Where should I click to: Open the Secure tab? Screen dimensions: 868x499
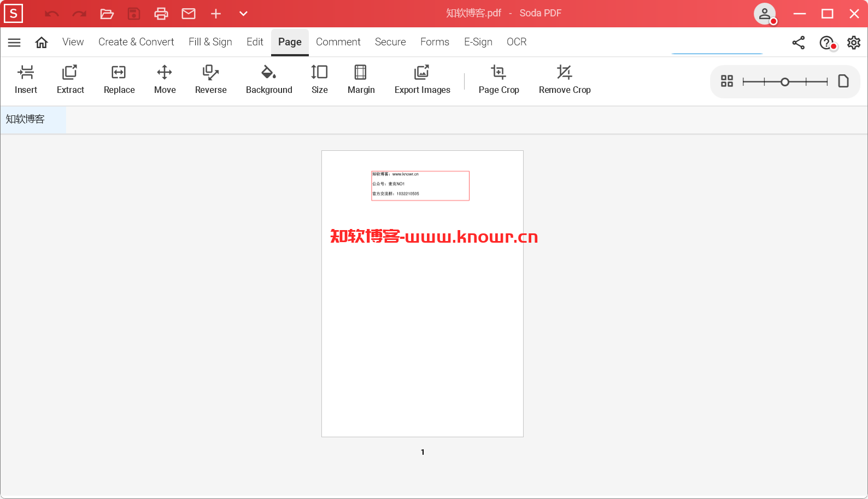click(x=390, y=42)
